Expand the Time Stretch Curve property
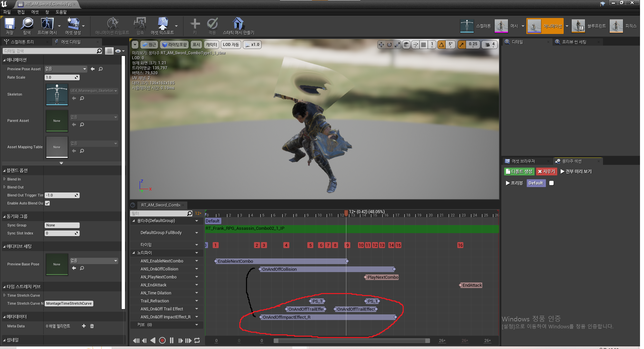 [x=4, y=295]
